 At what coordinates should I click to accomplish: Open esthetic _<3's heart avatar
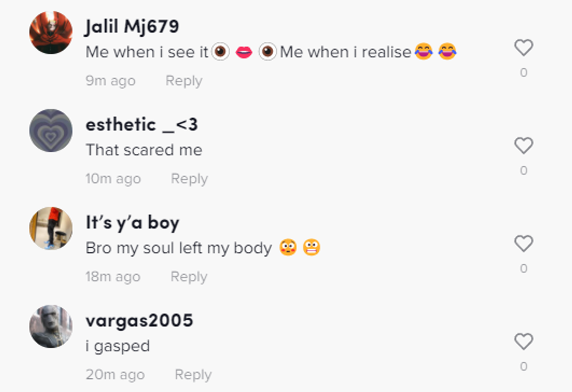pyautogui.click(x=51, y=131)
